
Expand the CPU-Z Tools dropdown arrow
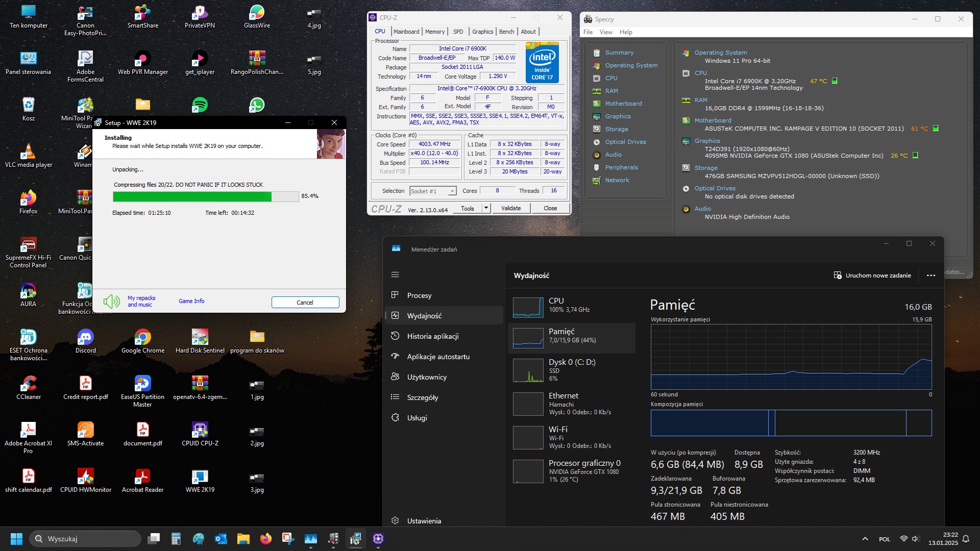coord(486,208)
